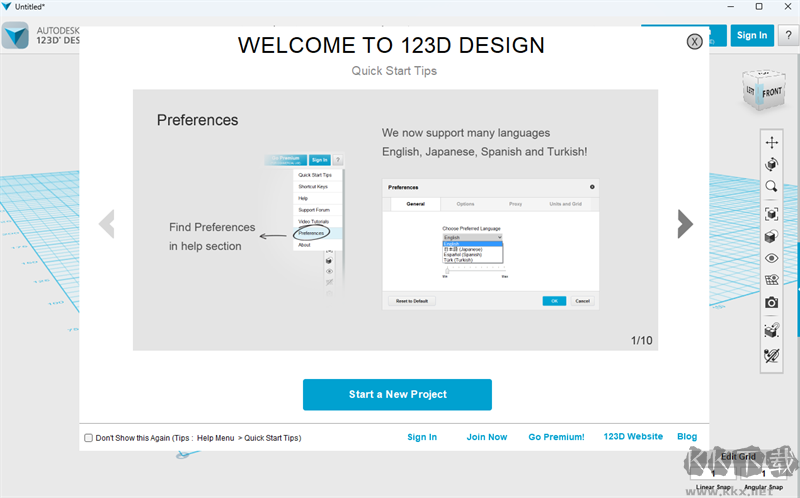This screenshot has width=800, height=498.
Task: Toggle grid visibility icon
Action: 771,280
